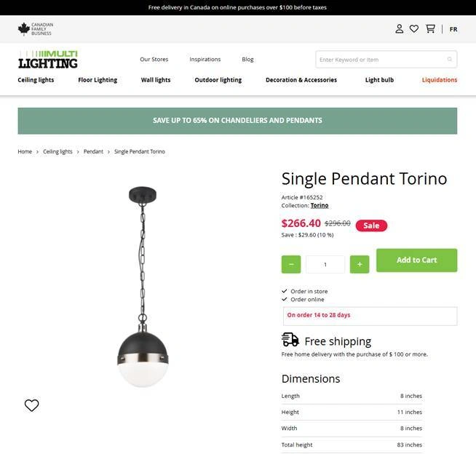Viewport: 476px width, 454px height.
Task: Open Decoration & Accessories menu
Action: click(x=301, y=80)
